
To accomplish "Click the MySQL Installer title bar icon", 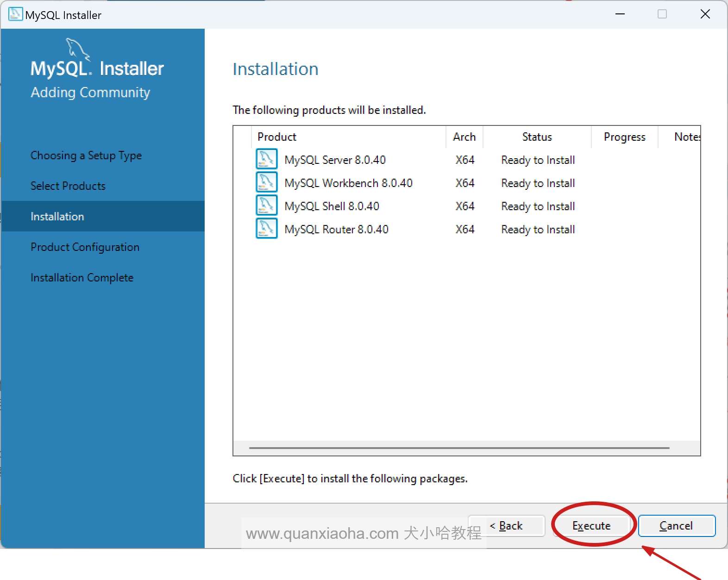I will coord(15,14).
